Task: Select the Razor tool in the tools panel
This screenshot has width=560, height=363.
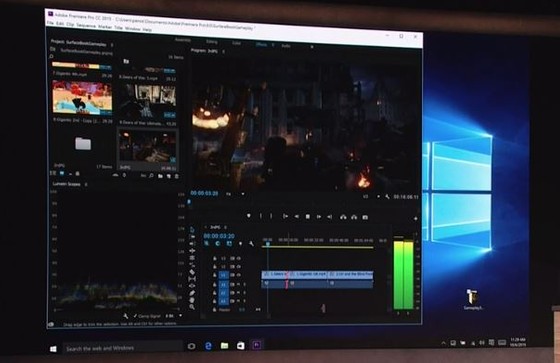Action: [192, 272]
